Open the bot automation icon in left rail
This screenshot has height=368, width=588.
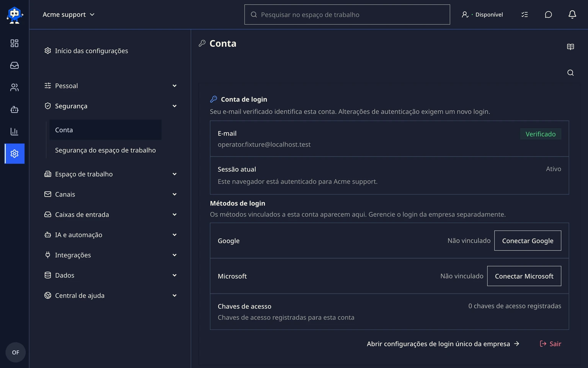(x=15, y=110)
